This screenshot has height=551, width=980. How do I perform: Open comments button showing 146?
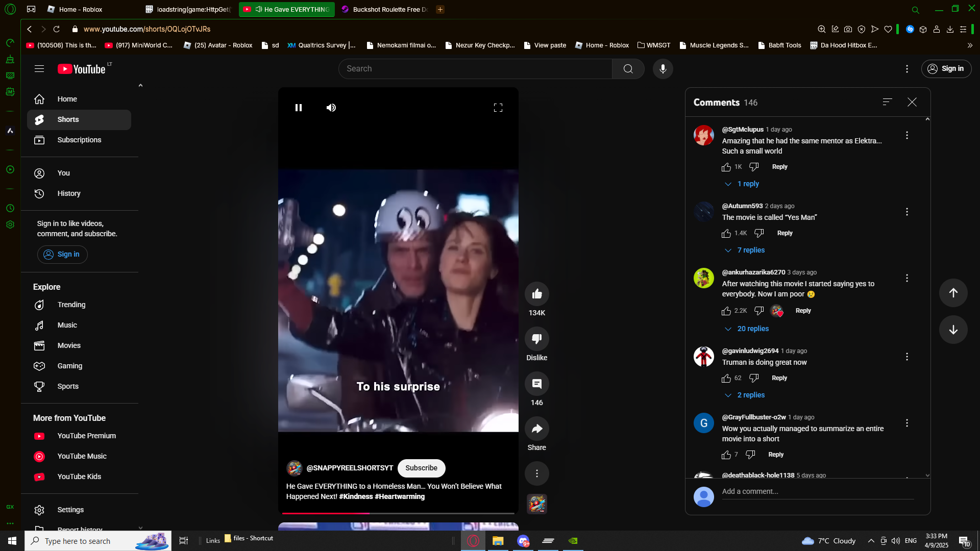(537, 384)
